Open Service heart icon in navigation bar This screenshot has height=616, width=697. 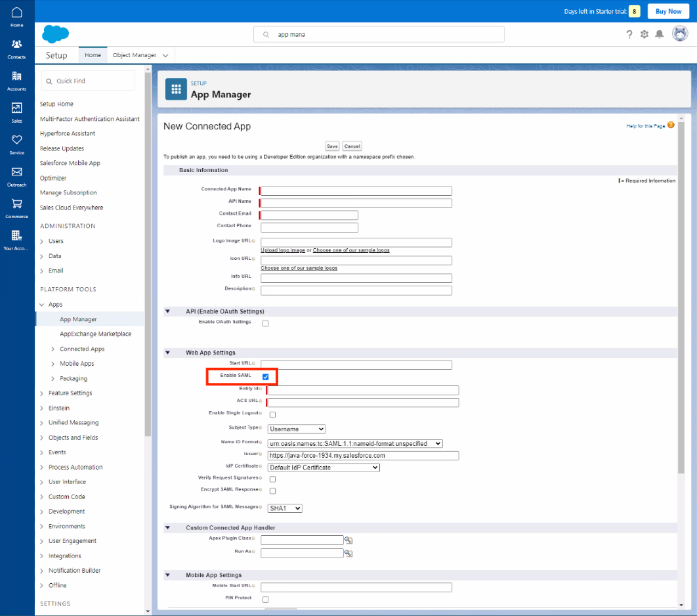point(17,140)
